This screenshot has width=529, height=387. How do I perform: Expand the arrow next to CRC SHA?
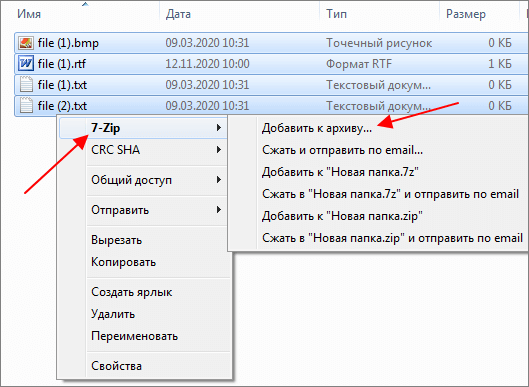coord(219,149)
